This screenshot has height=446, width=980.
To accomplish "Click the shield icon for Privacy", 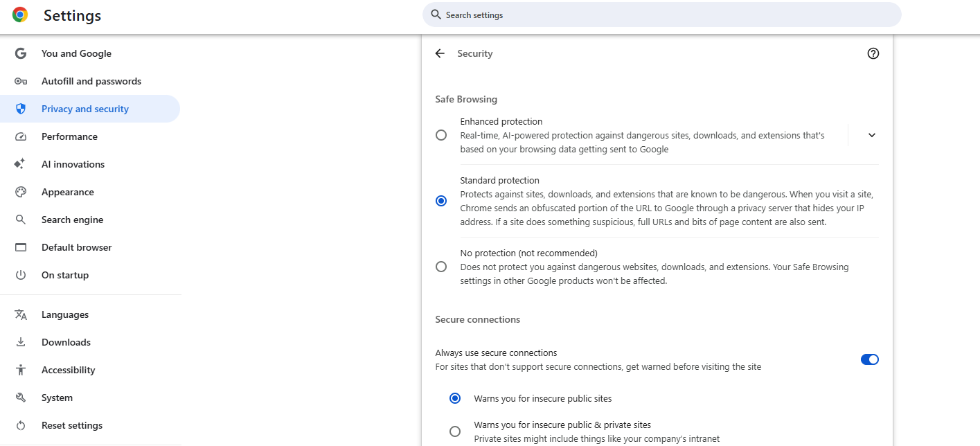I will coord(21,109).
